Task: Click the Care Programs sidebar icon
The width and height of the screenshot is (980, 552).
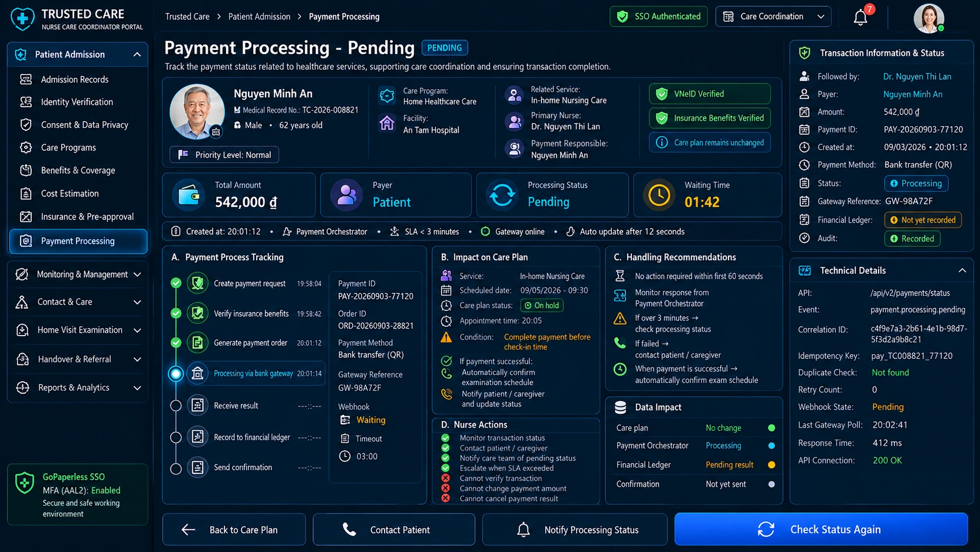Action: [26, 148]
